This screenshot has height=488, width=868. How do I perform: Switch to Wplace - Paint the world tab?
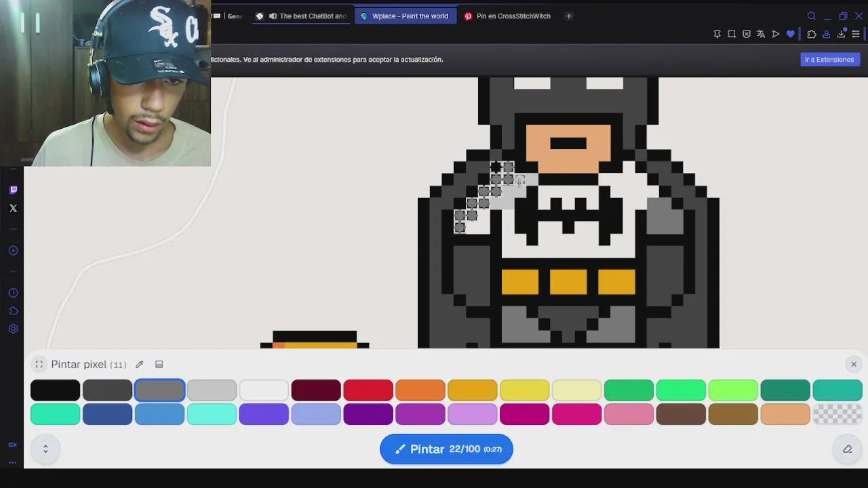[406, 16]
